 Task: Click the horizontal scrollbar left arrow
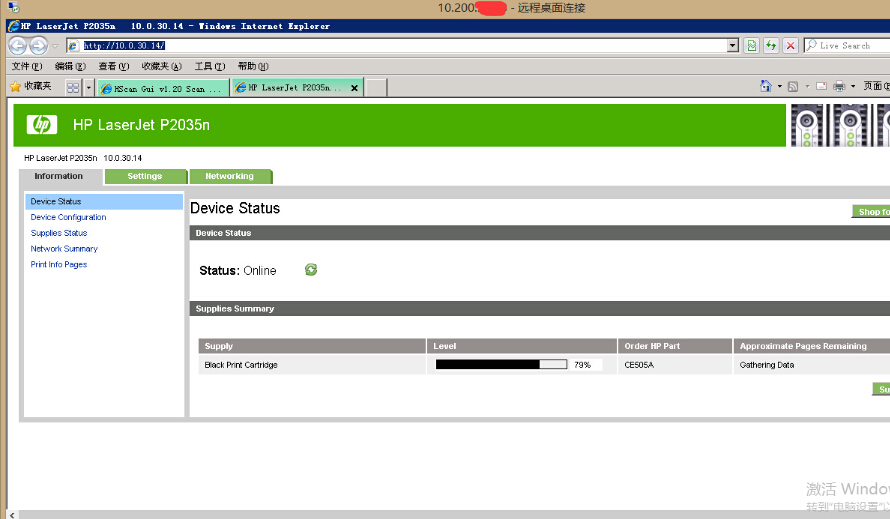point(12,514)
